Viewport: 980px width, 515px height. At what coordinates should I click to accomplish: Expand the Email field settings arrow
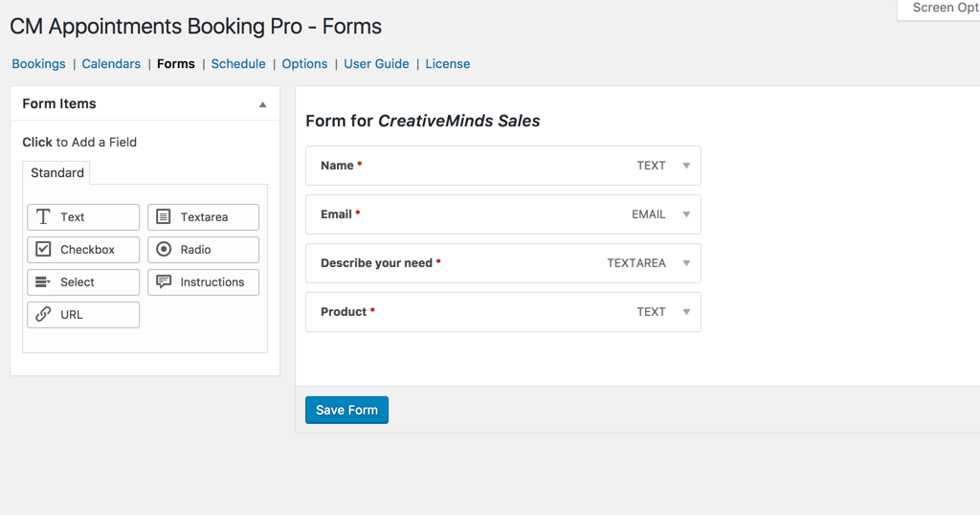tap(686, 214)
